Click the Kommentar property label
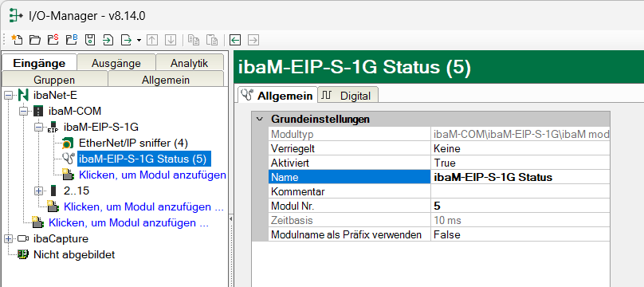The image size is (644, 287). [x=350, y=191]
